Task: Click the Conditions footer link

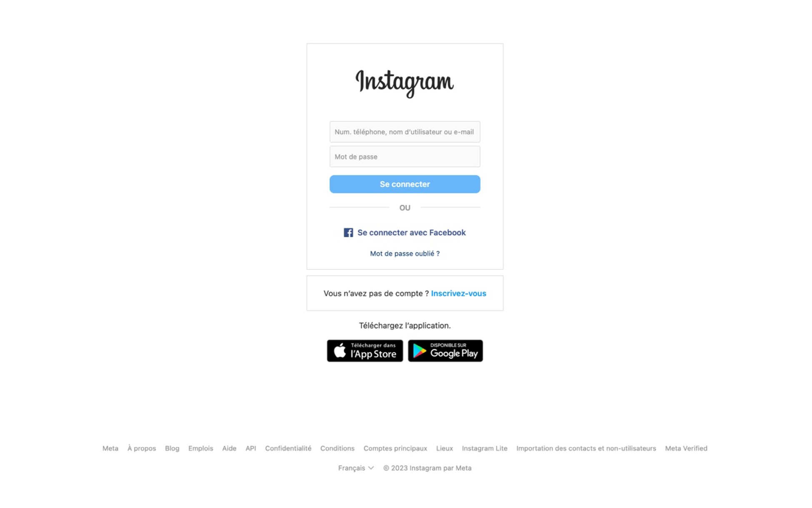Action: point(337,448)
